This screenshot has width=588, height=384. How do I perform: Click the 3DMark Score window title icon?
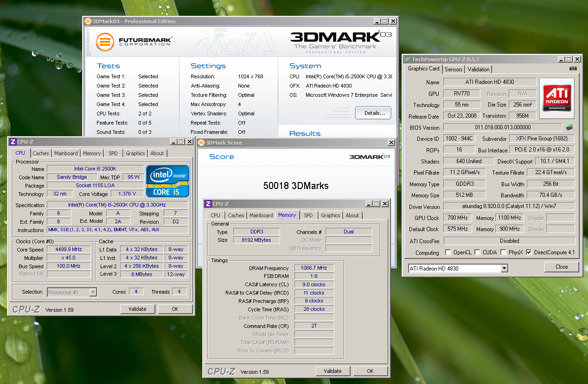click(x=202, y=143)
